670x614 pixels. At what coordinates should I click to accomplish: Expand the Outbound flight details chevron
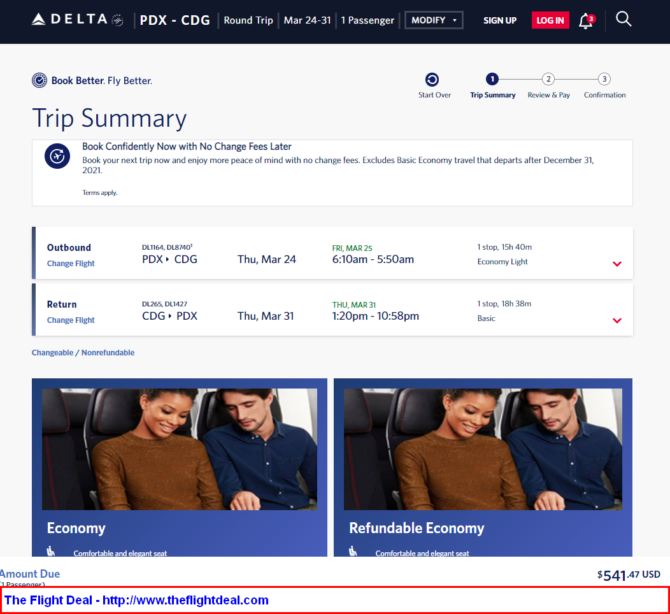coord(617,264)
